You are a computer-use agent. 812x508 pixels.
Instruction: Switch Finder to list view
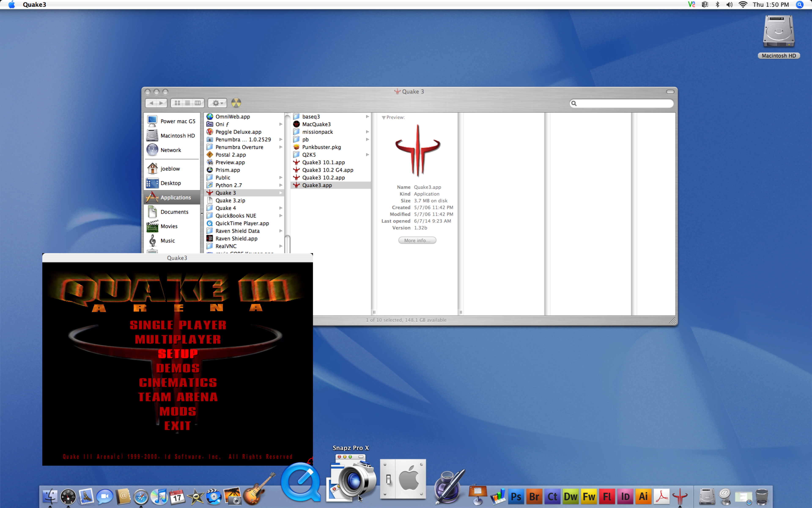click(x=188, y=103)
